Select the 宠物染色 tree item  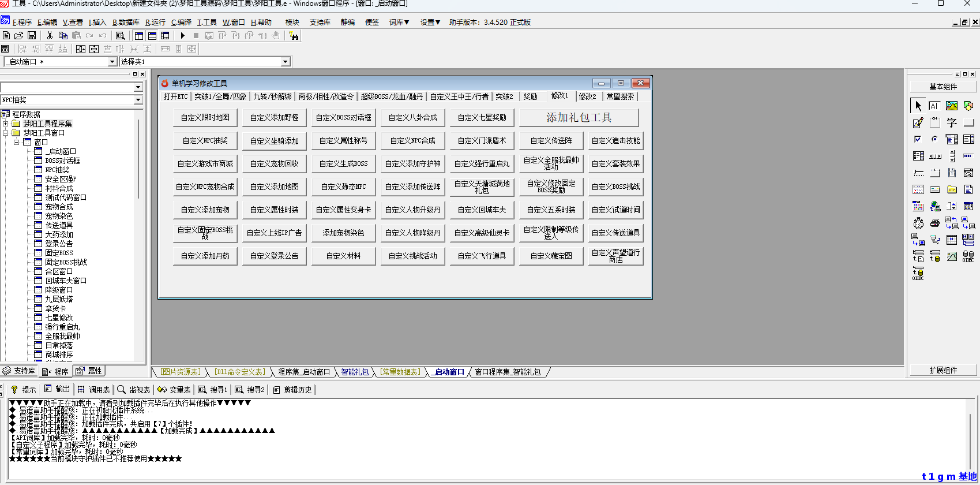coord(59,216)
